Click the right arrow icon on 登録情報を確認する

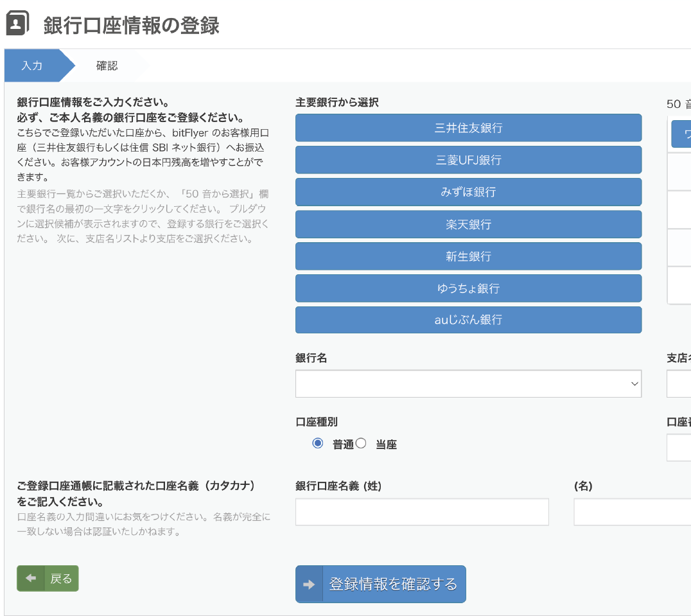(x=309, y=585)
